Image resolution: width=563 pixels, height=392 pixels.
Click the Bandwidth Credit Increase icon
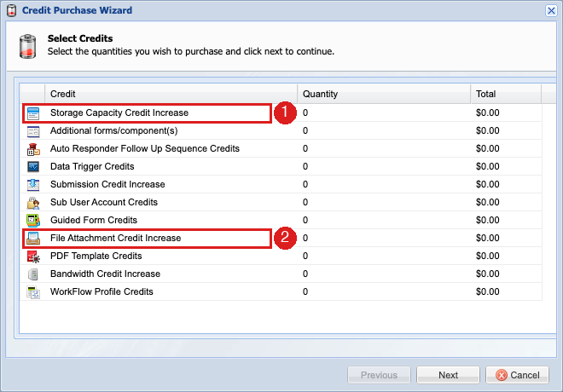click(x=33, y=274)
